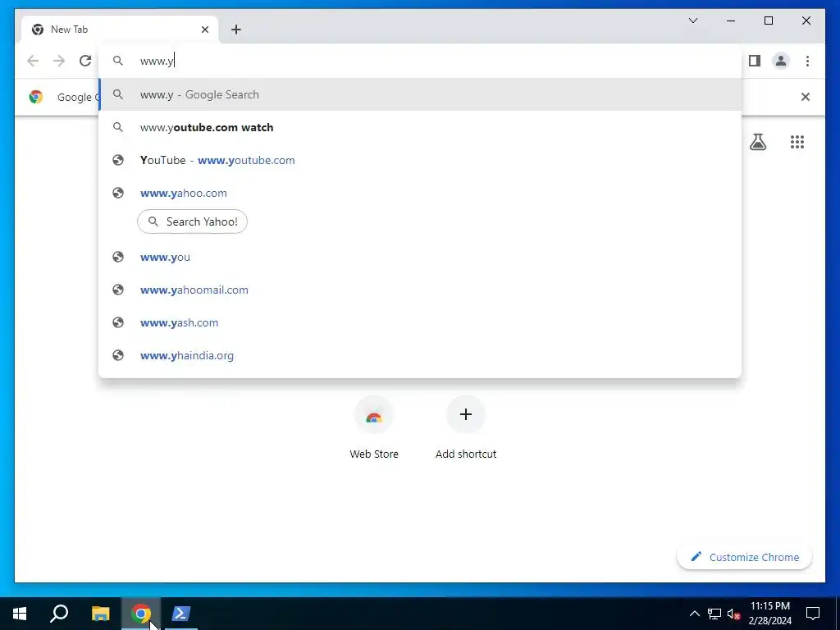840x630 pixels.
Task: Select the New Tab tab
Action: 120,30
